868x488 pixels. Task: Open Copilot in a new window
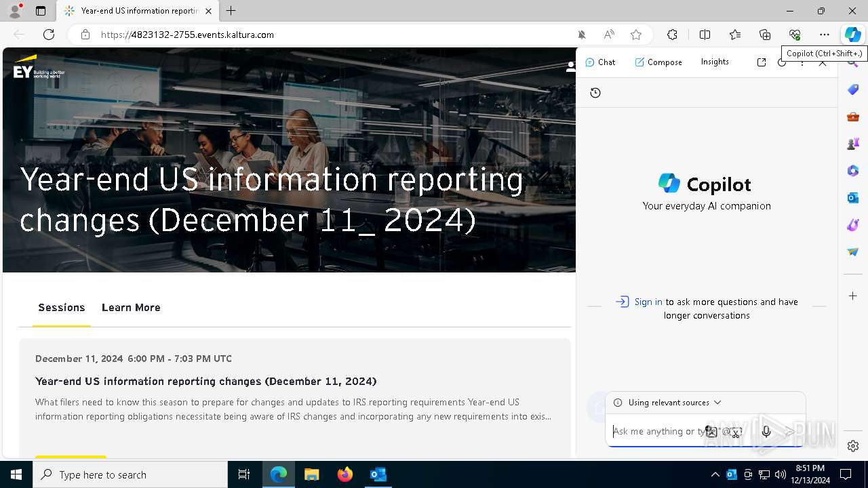click(x=762, y=62)
